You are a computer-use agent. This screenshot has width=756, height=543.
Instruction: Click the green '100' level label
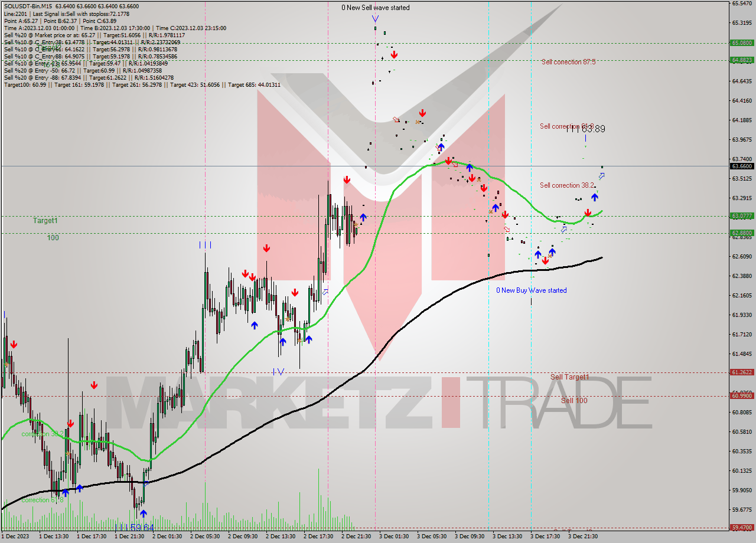pos(53,237)
